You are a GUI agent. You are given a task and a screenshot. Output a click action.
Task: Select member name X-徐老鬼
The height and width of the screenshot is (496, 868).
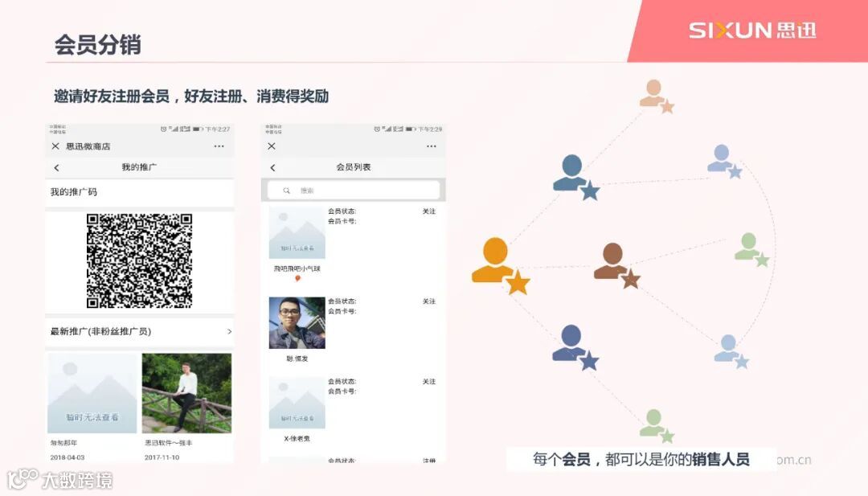(297, 438)
